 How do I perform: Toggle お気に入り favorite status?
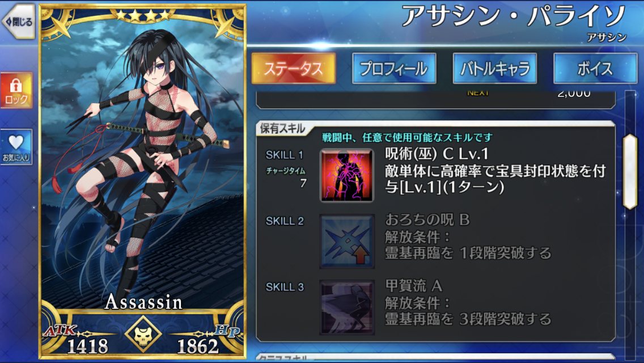pyautogui.click(x=16, y=147)
